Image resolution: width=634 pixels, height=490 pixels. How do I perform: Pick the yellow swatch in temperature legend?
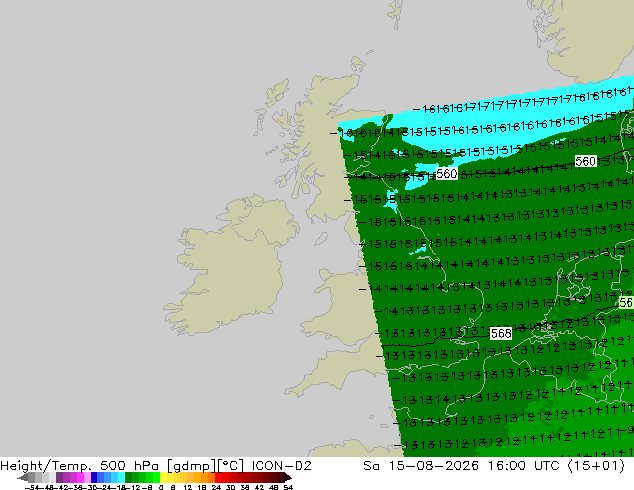(163, 477)
